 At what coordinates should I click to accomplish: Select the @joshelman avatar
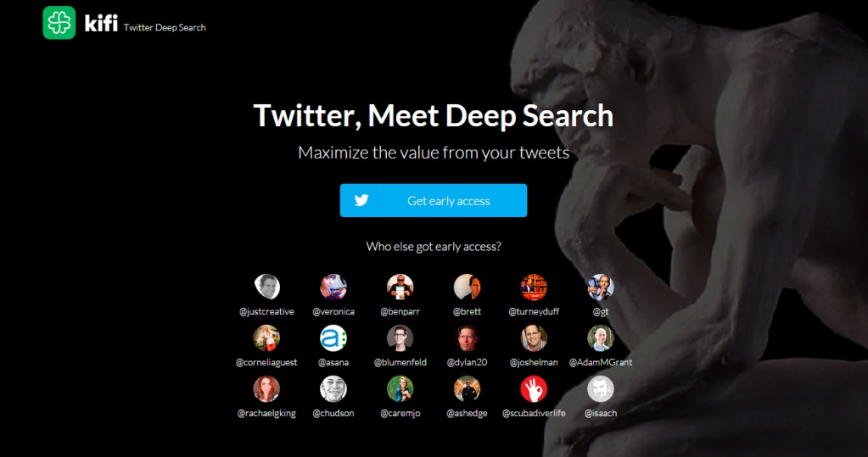pos(534,337)
